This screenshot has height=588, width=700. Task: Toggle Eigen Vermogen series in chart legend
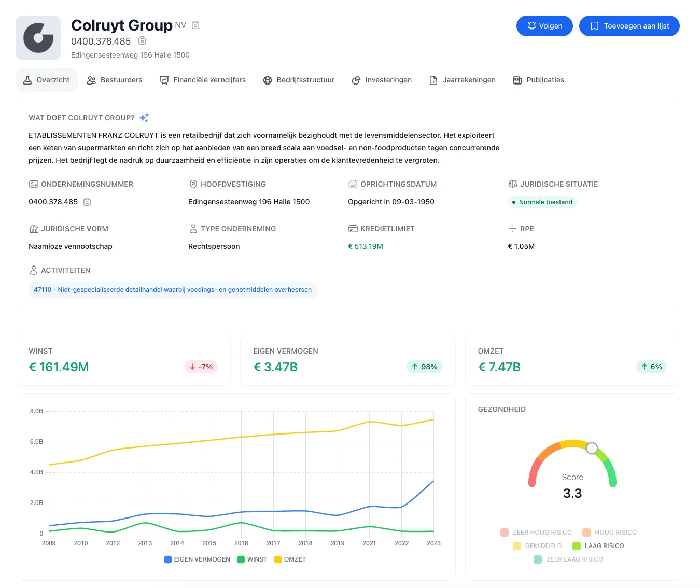point(197,559)
